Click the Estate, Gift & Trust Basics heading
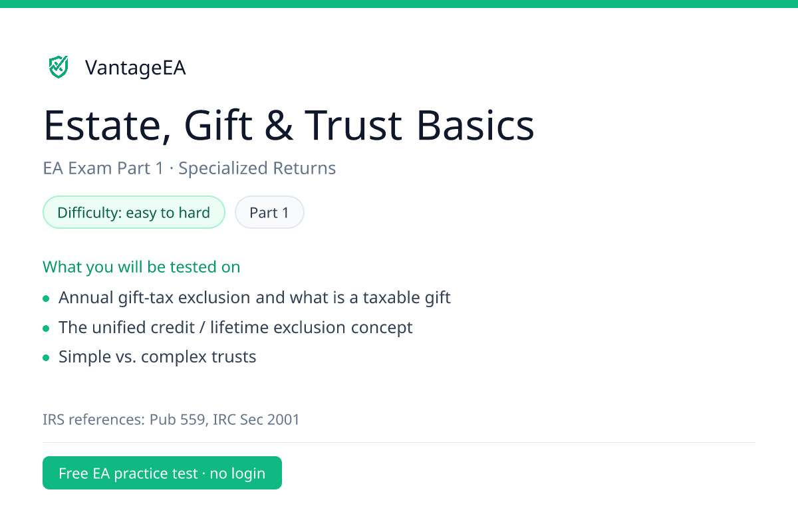The height and width of the screenshot is (532, 798). tap(289, 125)
